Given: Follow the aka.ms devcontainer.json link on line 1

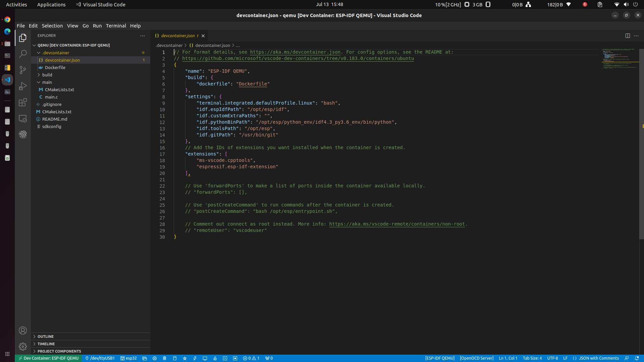Looking at the screenshot, I should tap(295, 52).
